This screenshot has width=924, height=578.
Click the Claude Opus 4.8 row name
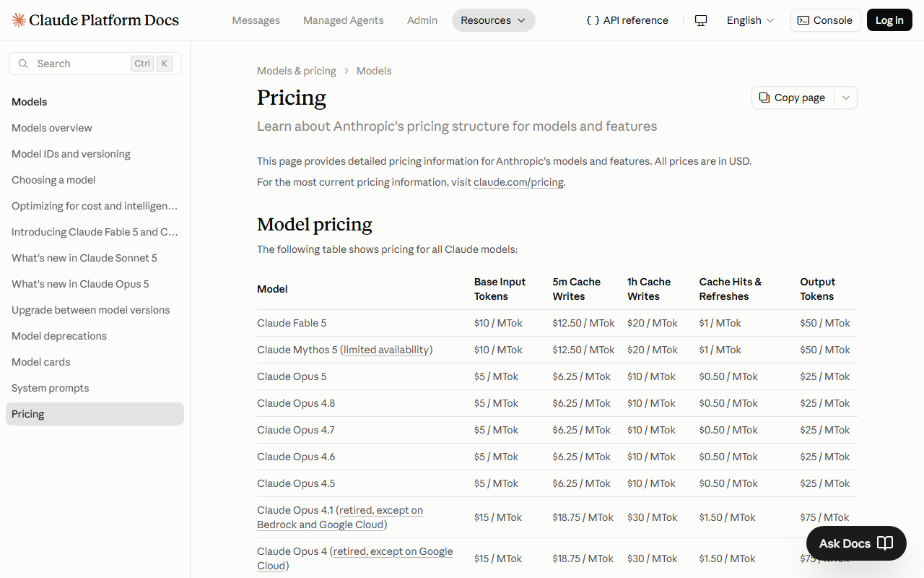(296, 403)
